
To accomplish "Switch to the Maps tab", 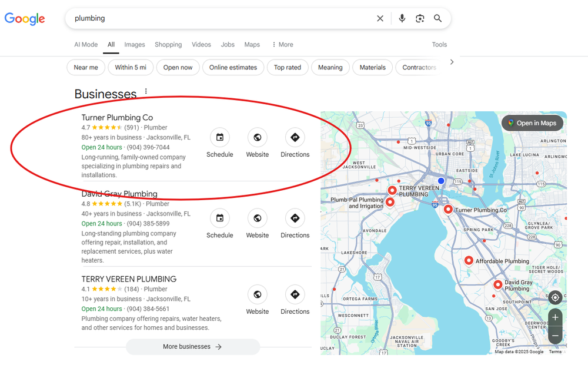I will pos(252,45).
